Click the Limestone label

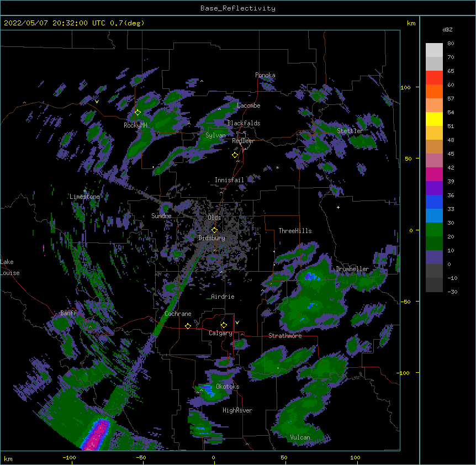coord(84,197)
